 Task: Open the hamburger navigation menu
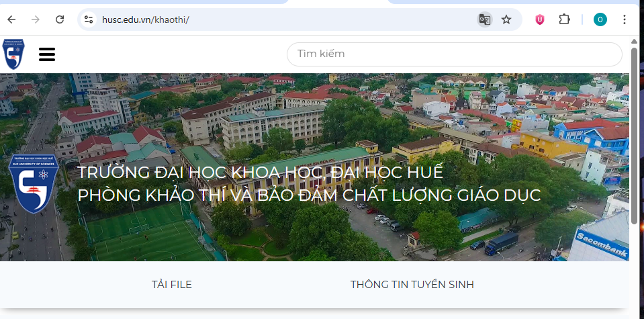pyautogui.click(x=47, y=54)
